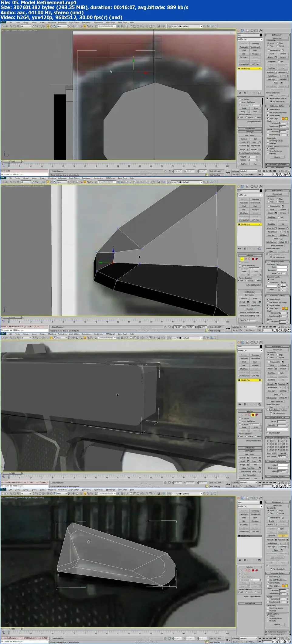In the 00:27:44 frame, click smoothing group 32
The width and height of the screenshot is (292, 644).
[x=287, y=450]
